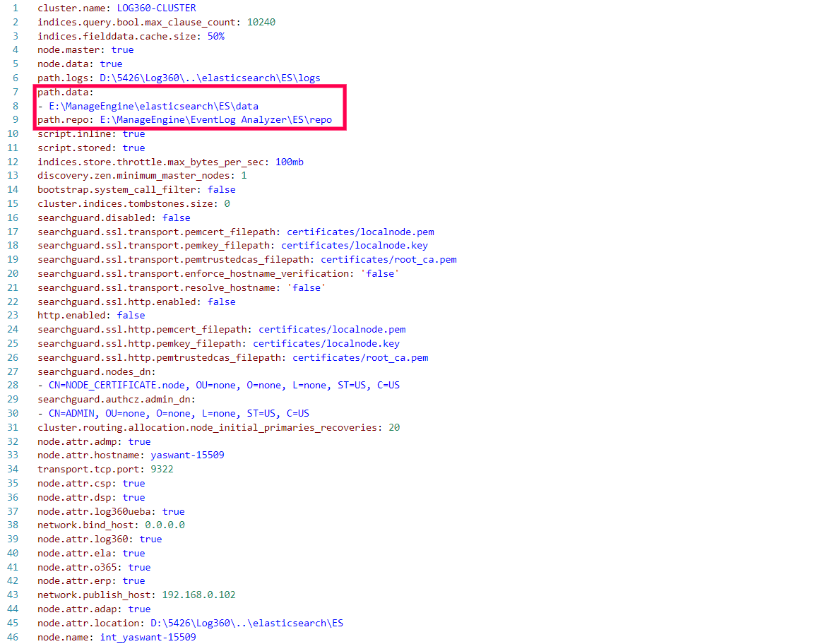Click the LOG360-CLUSTER cluster name value
The image size is (832, 644).
coord(155,8)
